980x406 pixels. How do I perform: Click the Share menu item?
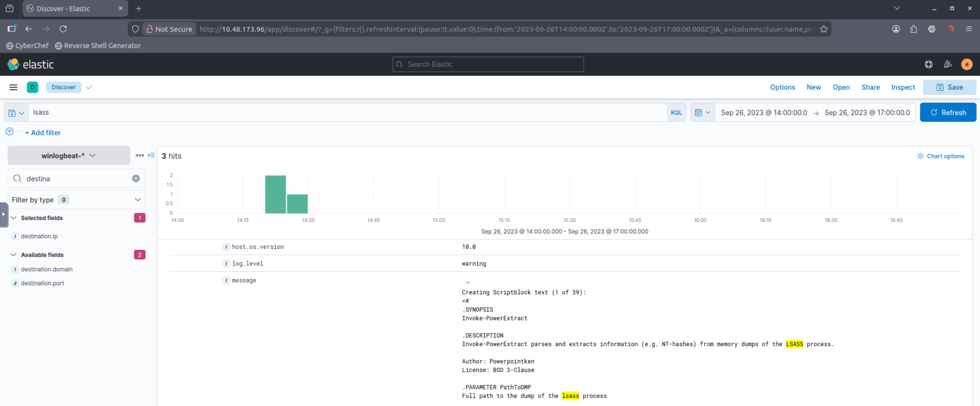pos(870,87)
